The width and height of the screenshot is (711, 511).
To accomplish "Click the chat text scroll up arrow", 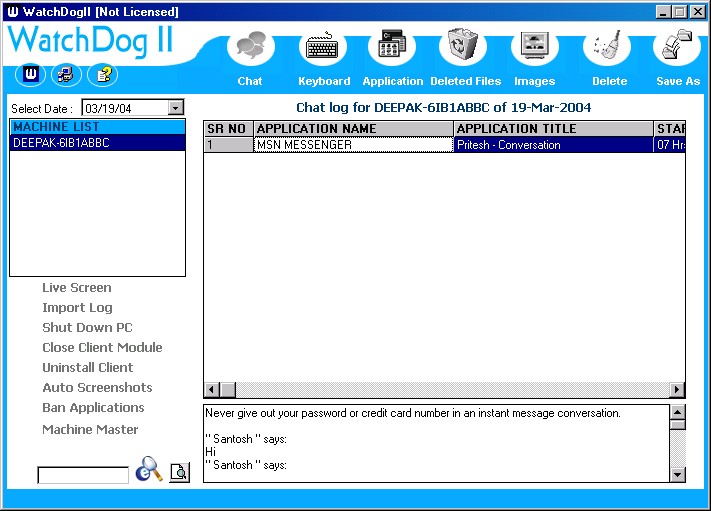I will coord(677,412).
